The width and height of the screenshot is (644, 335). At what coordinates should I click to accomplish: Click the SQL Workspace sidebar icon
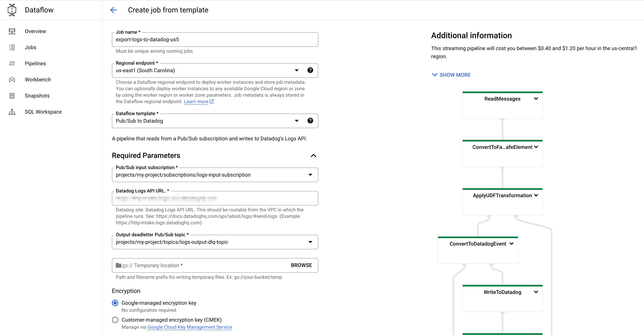[x=12, y=112]
